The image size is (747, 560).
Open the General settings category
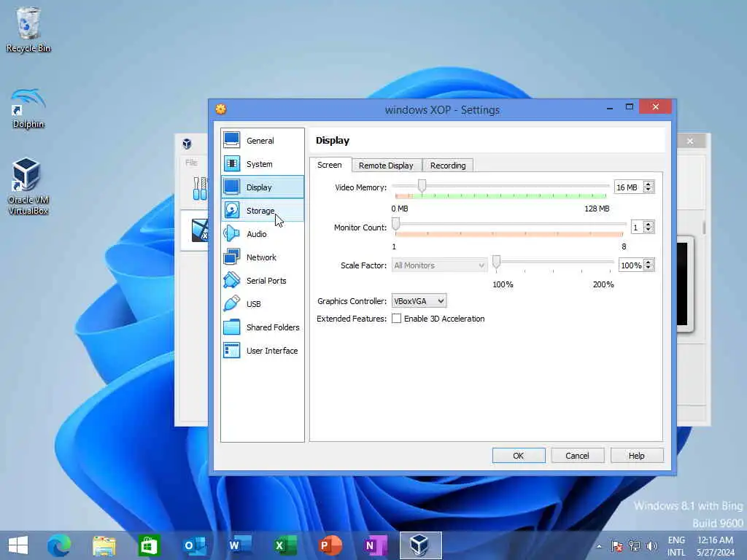(263, 141)
